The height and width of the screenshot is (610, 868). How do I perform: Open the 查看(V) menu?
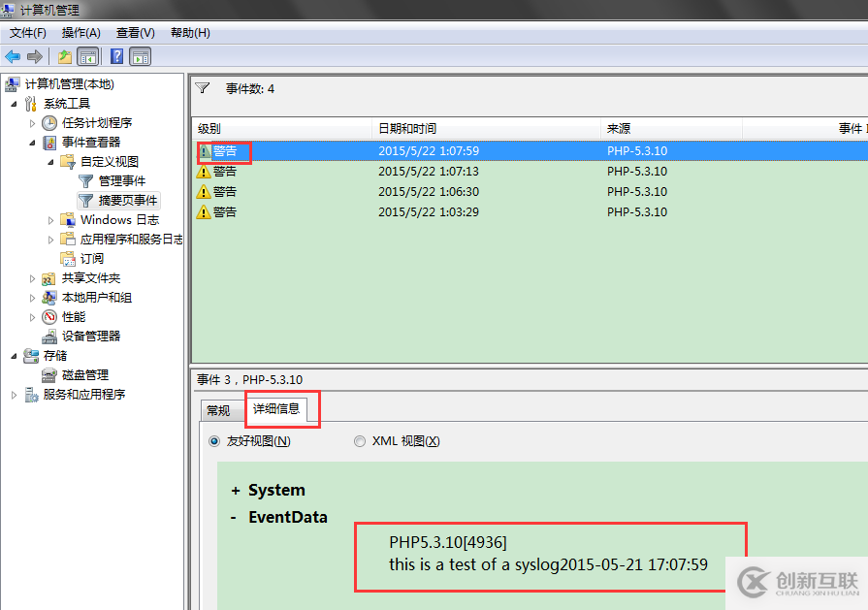tap(135, 33)
